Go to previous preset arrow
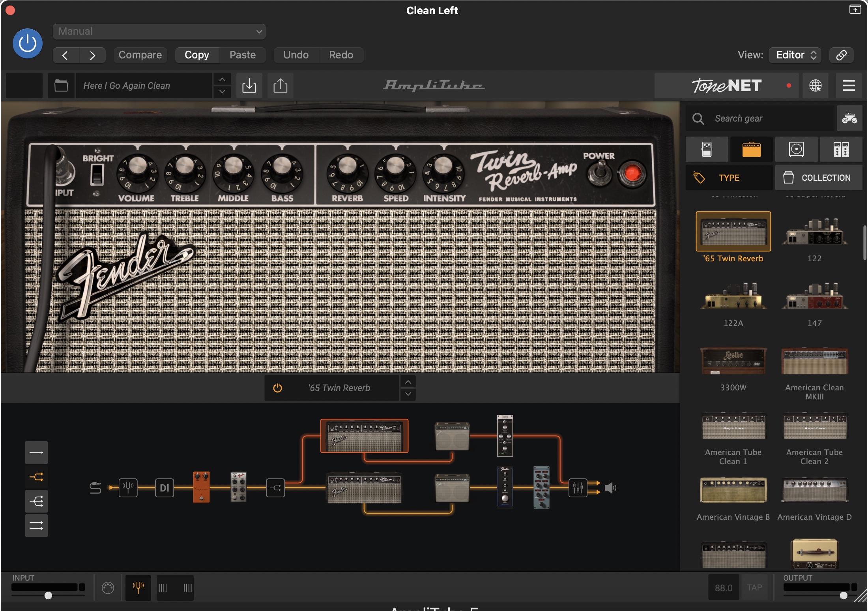 pos(66,55)
